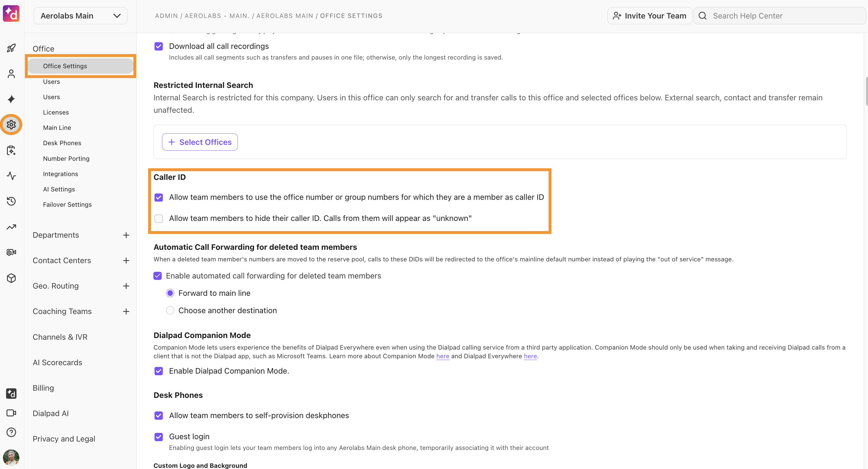868x469 pixels.
Task: Select Choose another destination radio button
Action: [x=170, y=311]
